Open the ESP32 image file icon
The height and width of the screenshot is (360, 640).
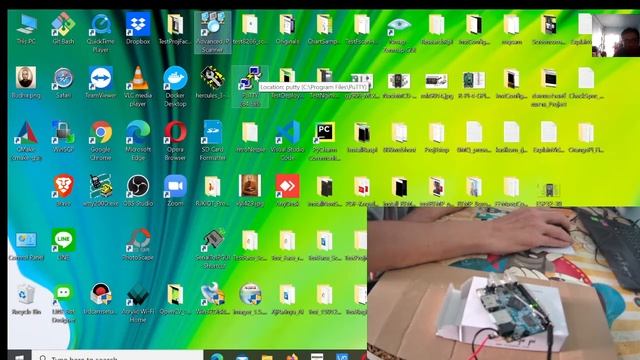[549, 193]
